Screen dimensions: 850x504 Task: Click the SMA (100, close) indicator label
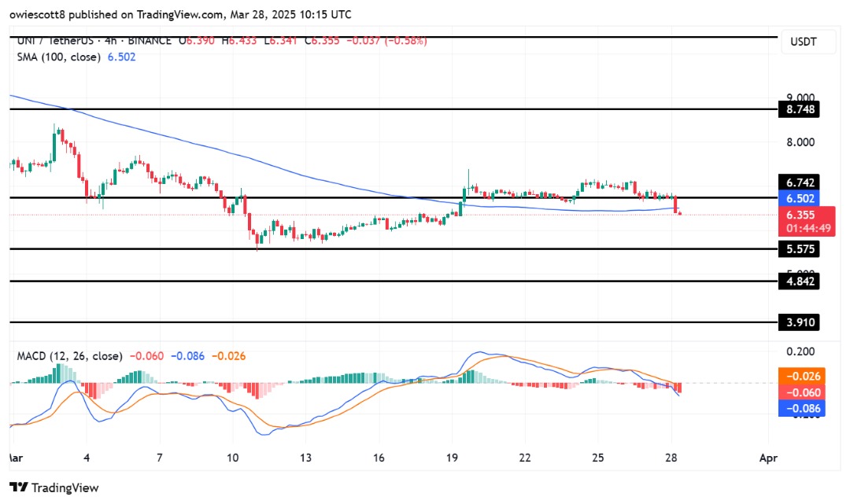[58, 57]
